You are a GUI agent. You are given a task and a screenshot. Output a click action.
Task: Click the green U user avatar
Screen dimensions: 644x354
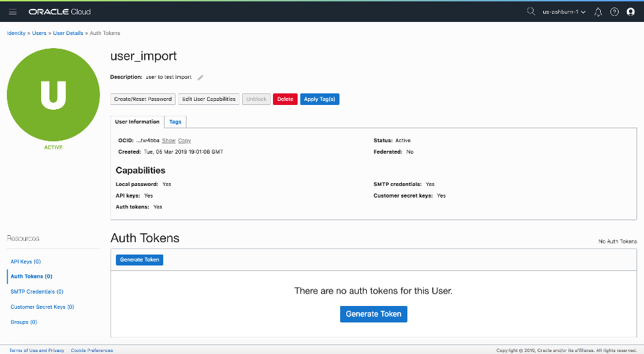[53, 95]
